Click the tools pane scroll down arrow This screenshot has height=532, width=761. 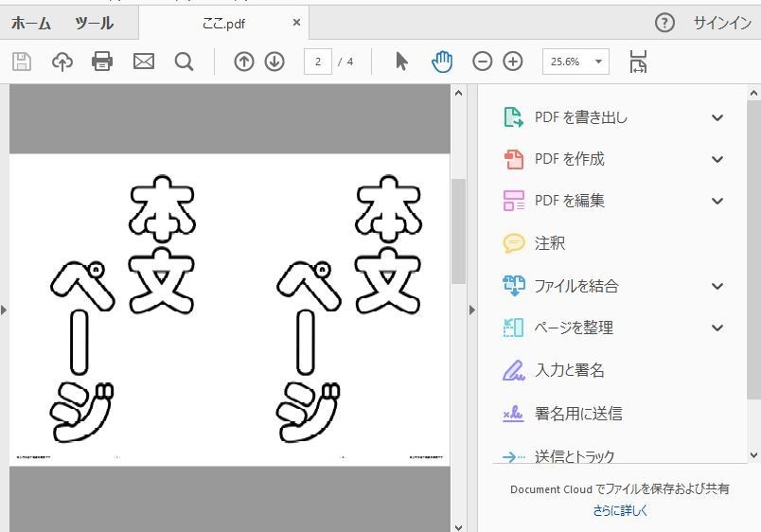tap(753, 455)
